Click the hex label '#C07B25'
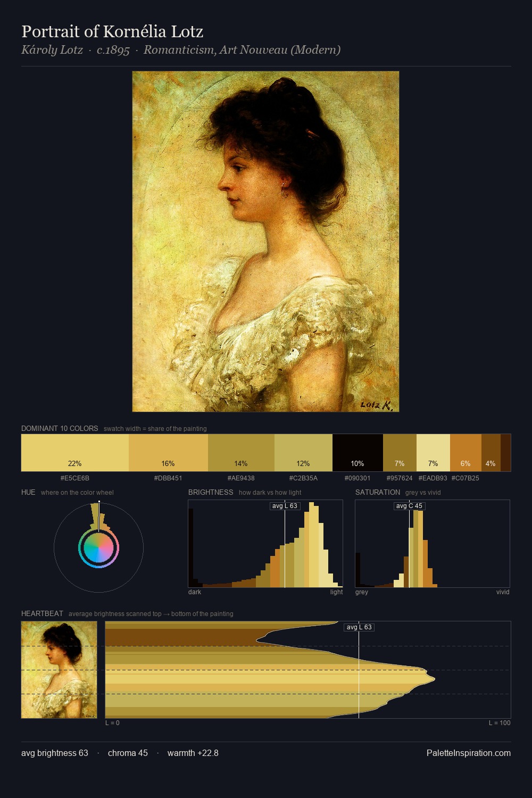The height and width of the screenshot is (798, 532). coord(465,478)
